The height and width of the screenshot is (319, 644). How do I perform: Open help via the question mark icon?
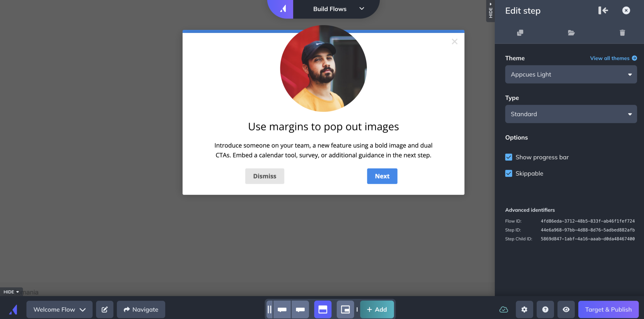[545, 310]
